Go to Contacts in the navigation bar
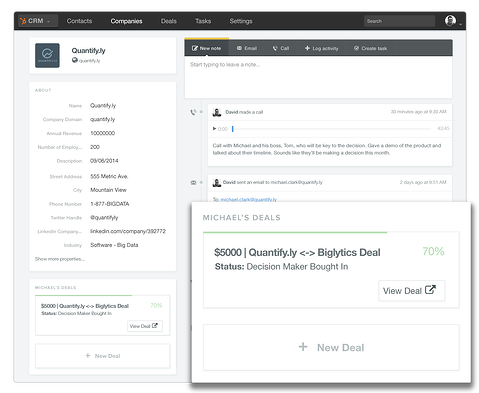Screen dimensions: 479x393 click(x=79, y=21)
